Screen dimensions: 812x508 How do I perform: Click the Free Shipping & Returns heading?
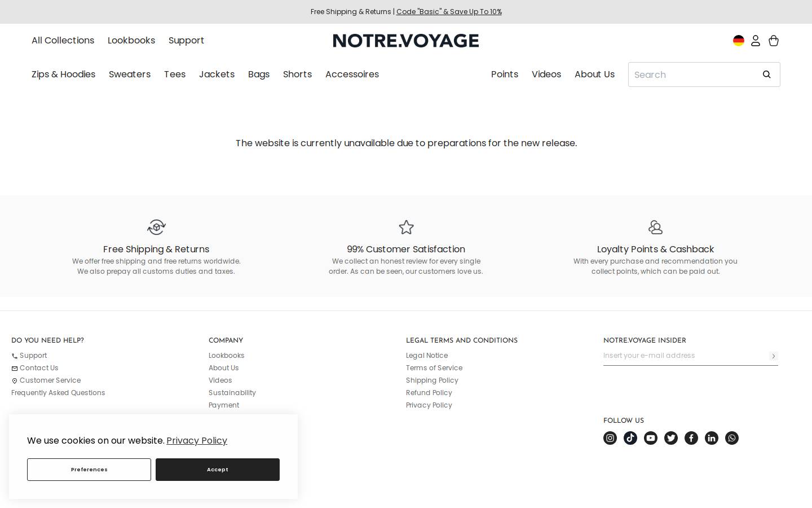click(156, 249)
